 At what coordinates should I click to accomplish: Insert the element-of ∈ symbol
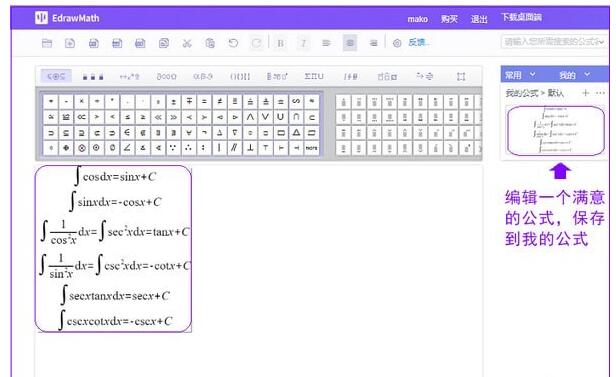point(127,133)
